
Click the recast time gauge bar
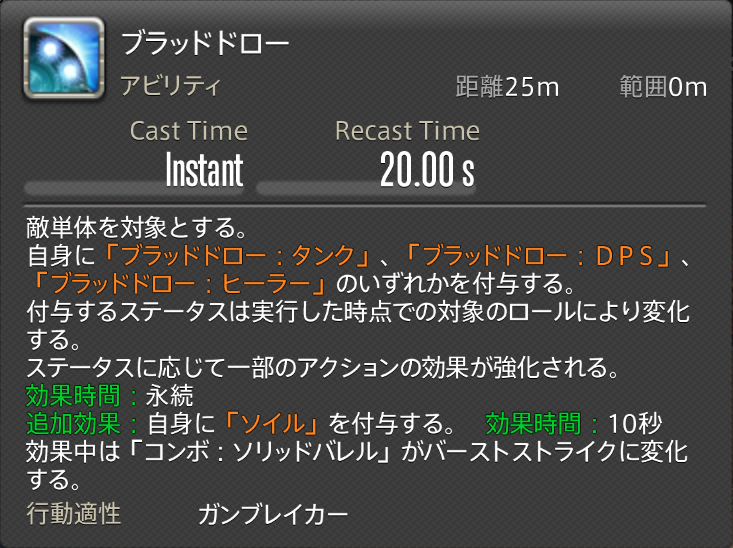click(x=366, y=188)
